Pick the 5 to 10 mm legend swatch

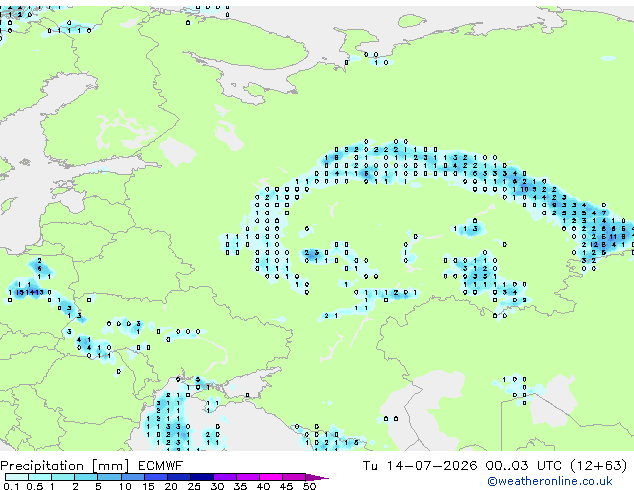coord(109,477)
